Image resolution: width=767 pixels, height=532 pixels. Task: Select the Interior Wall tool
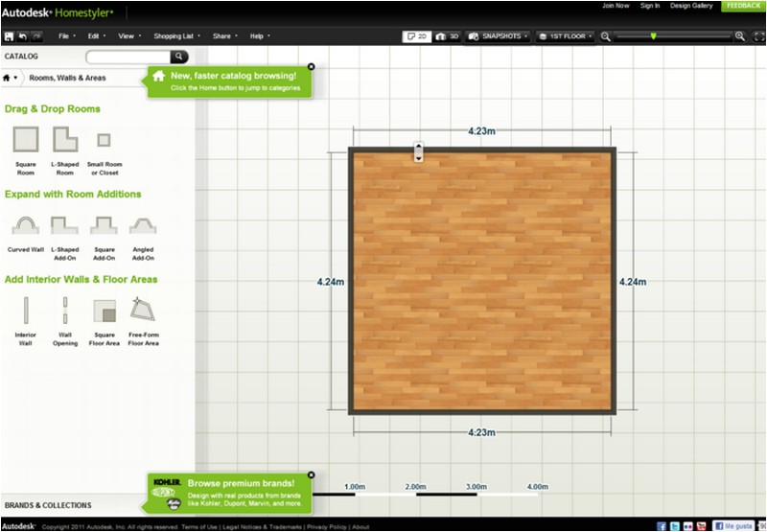25,311
